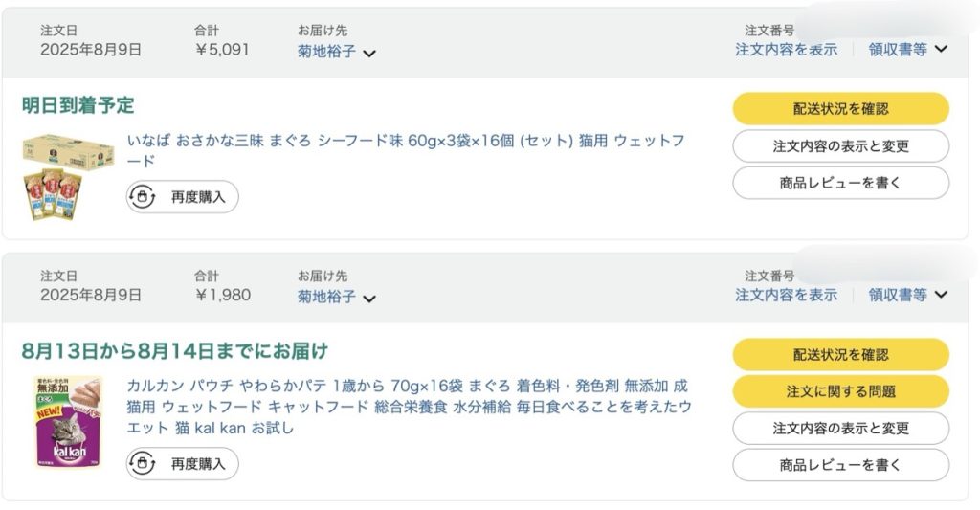Click the 注文に関する問題 button
This screenshot has height=510, width=980.
click(x=840, y=391)
